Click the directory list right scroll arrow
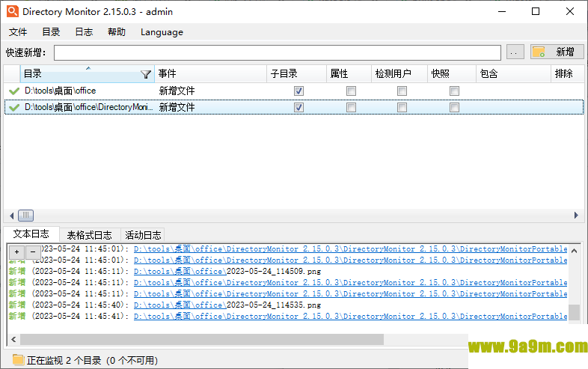588x369 pixels. (576, 216)
